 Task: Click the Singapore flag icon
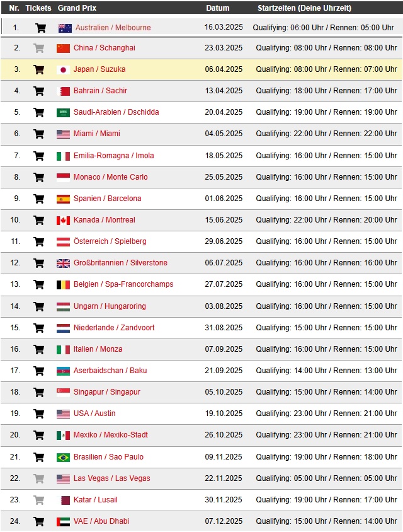tap(63, 392)
